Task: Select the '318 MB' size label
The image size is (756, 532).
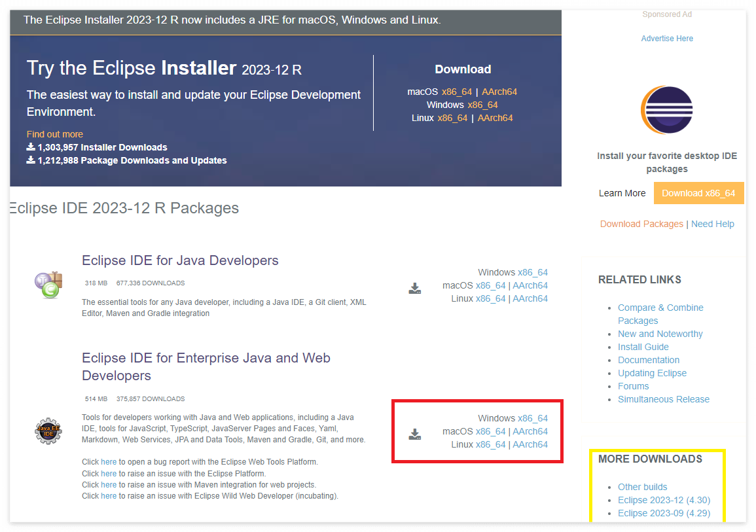Action: point(96,283)
